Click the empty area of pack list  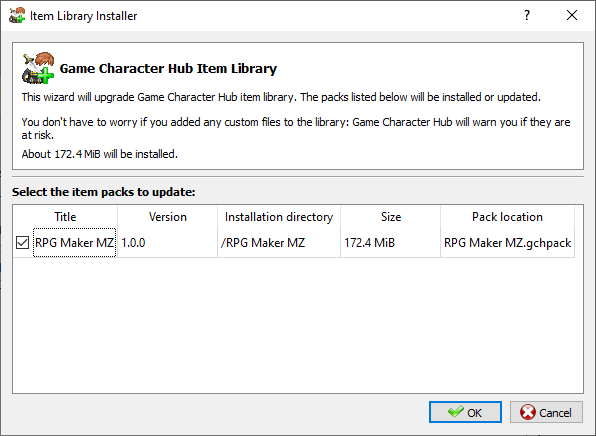298,325
